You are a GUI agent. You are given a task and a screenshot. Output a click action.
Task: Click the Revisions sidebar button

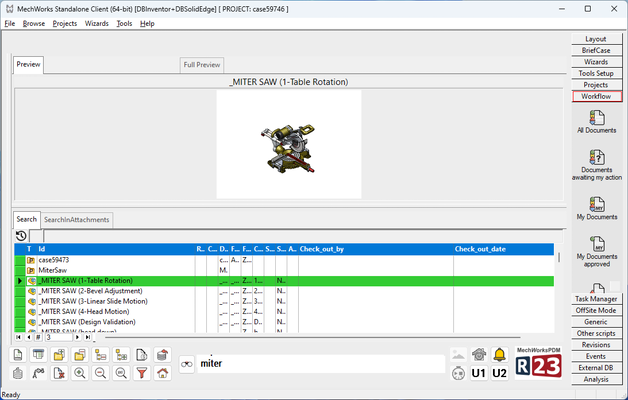pyautogui.click(x=596, y=345)
